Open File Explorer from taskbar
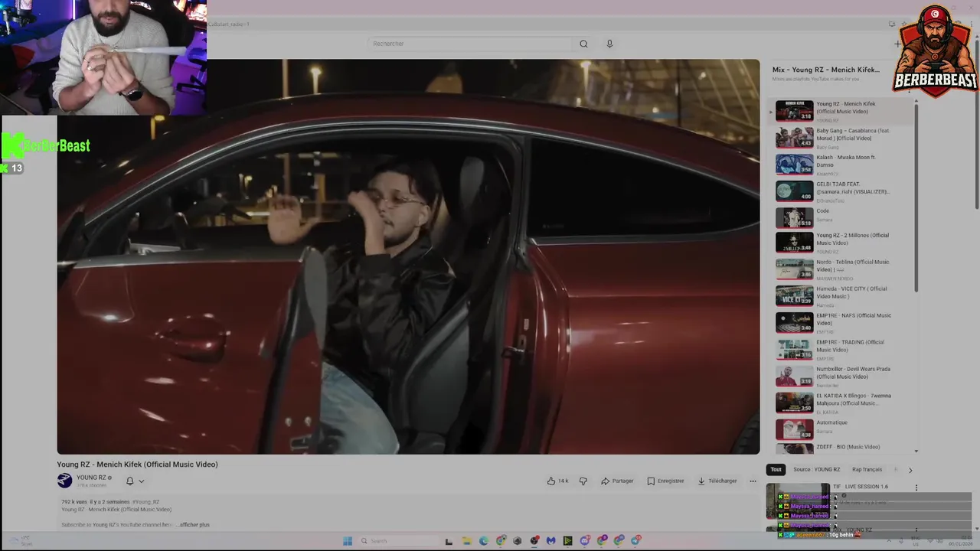This screenshot has height=551, width=980. tap(466, 541)
